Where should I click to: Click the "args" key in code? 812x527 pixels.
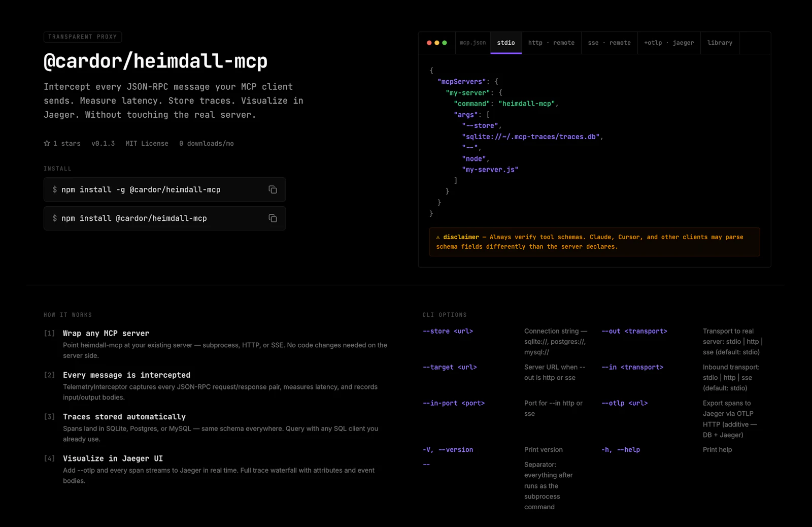466,115
